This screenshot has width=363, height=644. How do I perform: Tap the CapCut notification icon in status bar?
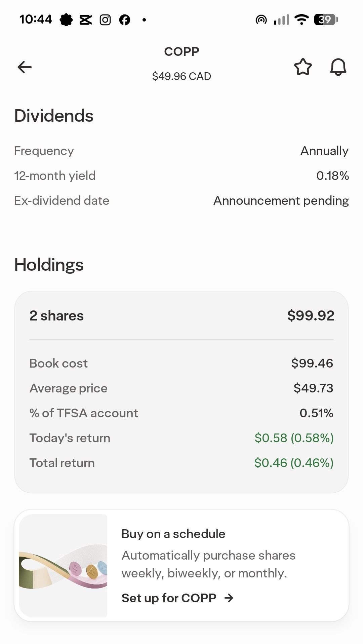point(86,20)
